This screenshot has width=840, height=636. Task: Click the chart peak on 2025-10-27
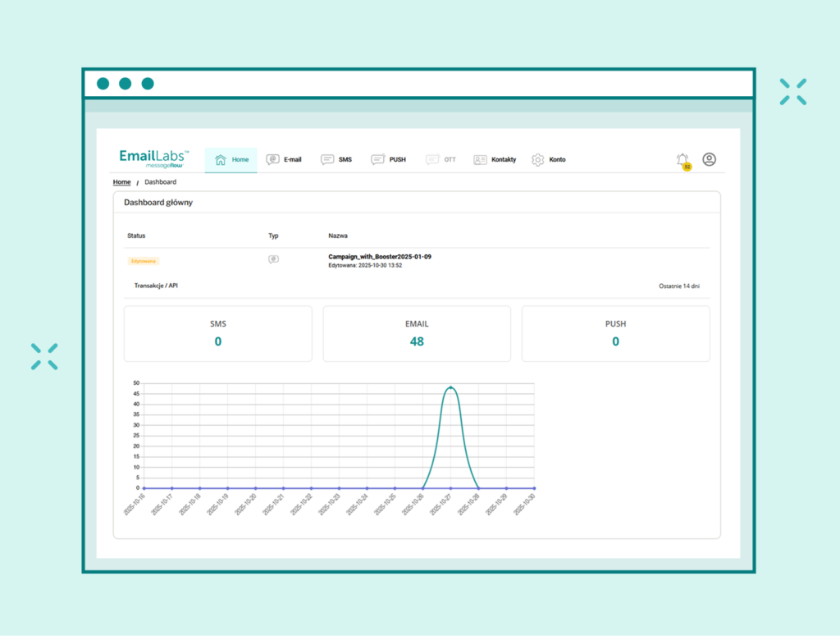[450, 386]
